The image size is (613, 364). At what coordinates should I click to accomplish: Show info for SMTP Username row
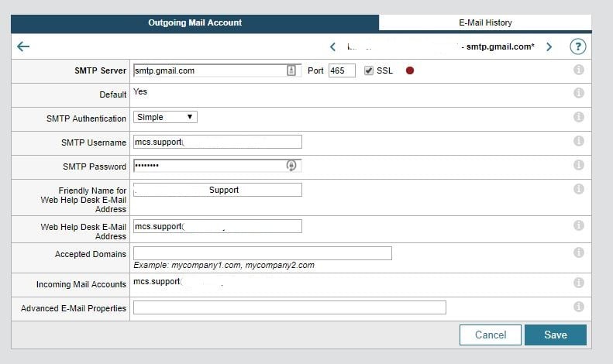coord(579,141)
